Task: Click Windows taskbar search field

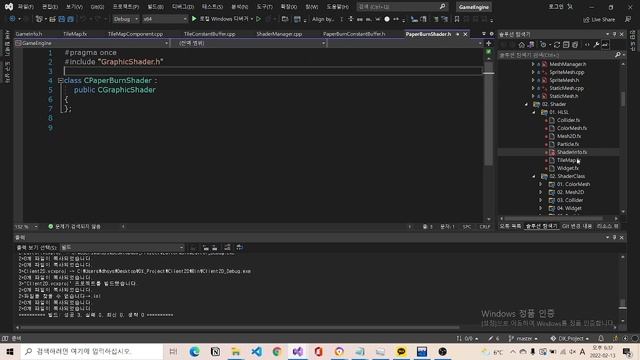Action: tap(92, 351)
